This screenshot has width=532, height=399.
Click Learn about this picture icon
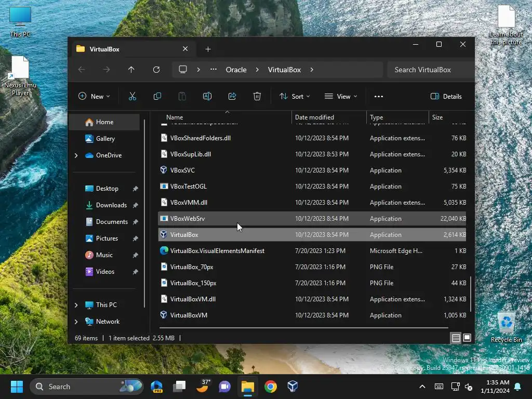click(x=506, y=25)
